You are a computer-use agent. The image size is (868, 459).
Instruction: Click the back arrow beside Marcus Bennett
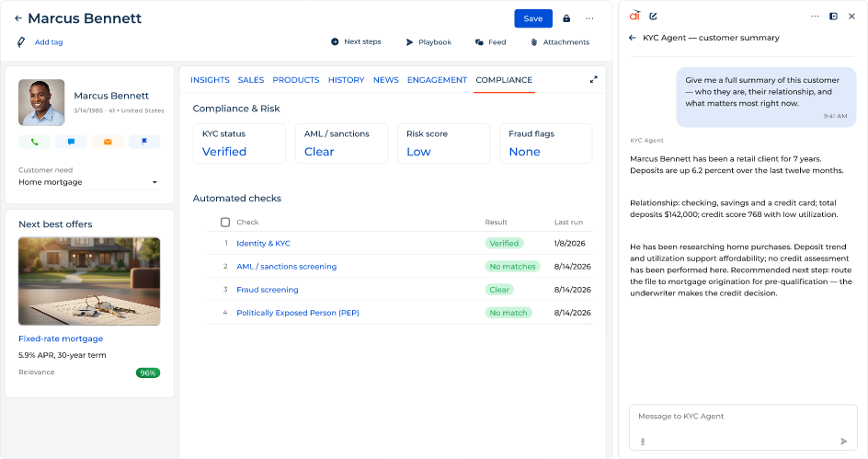[18, 18]
